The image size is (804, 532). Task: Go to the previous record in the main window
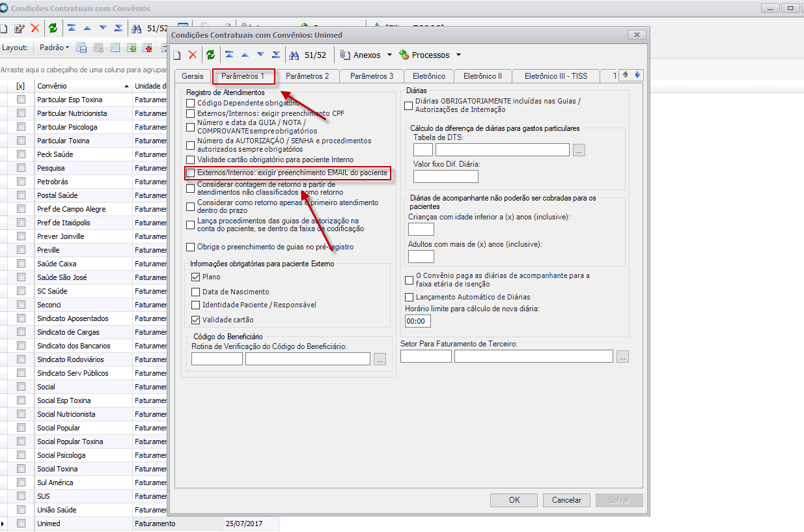(87, 29)
